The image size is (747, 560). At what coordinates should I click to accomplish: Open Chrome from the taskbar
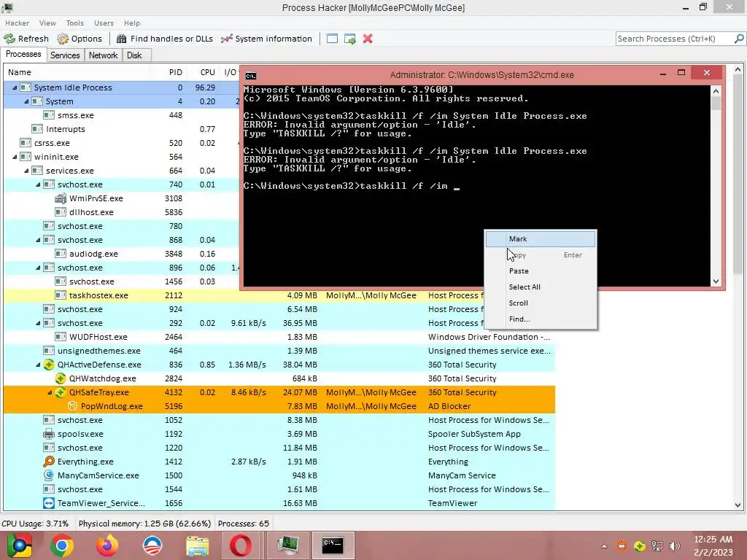62,545
